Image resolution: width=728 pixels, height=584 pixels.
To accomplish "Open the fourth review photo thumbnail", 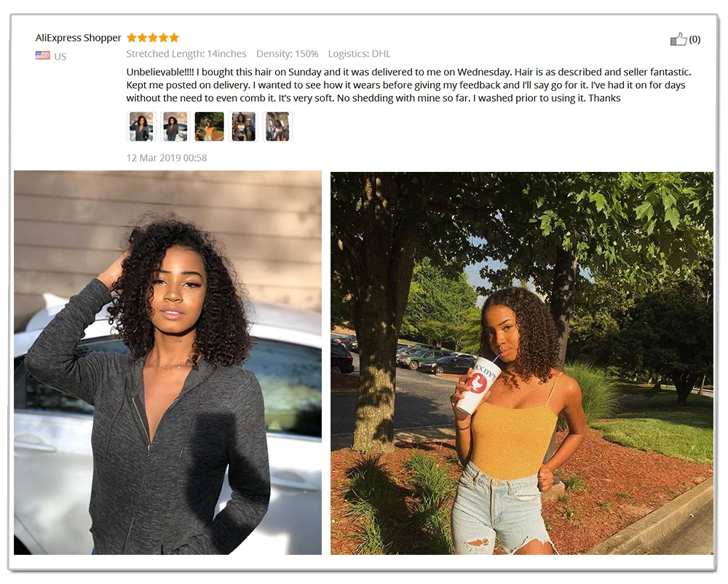I will 243,126.
